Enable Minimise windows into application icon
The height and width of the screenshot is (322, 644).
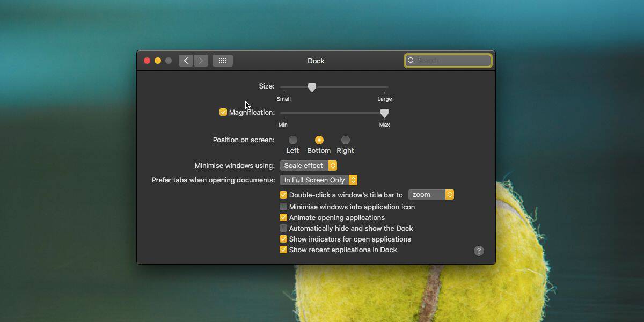(x=283, y=207)
